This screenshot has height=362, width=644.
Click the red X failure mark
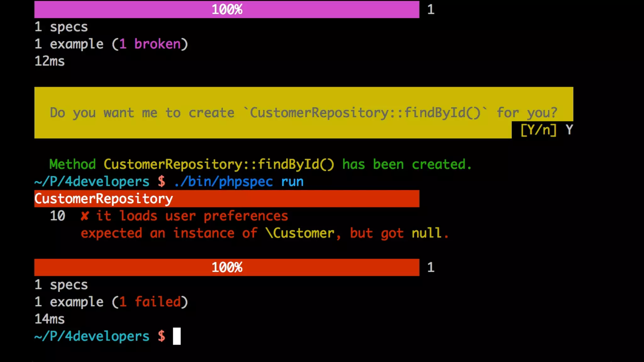coord(85,216)
